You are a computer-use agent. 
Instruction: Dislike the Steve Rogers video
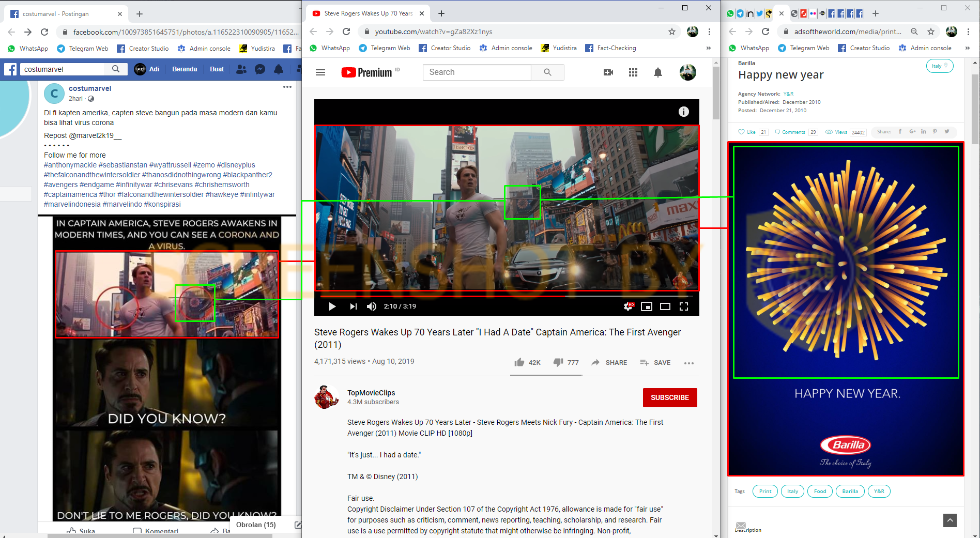point(566,362)
